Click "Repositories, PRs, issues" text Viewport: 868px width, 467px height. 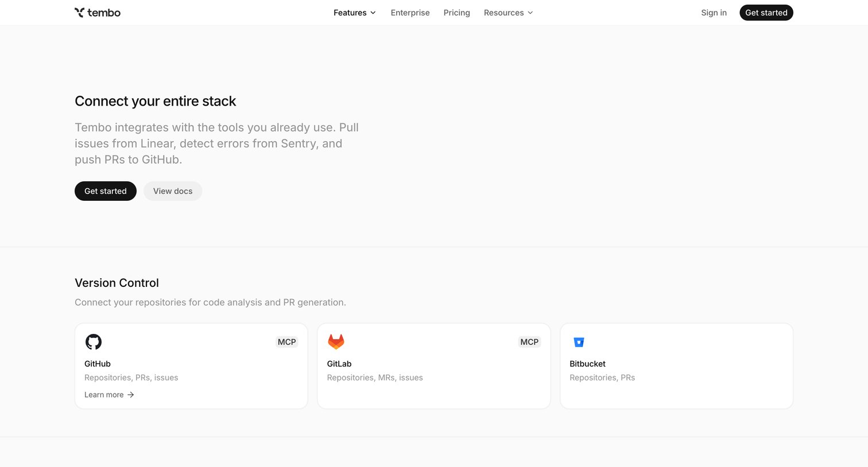point(131,378)
